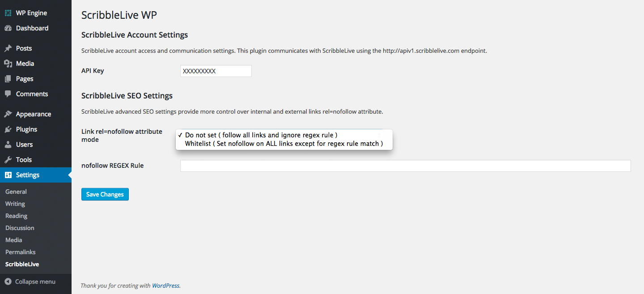Image resolution: width=644 pixels, height=294 pixels.
Task: Click the WP Engine logo icon
Action: [8, 13]
